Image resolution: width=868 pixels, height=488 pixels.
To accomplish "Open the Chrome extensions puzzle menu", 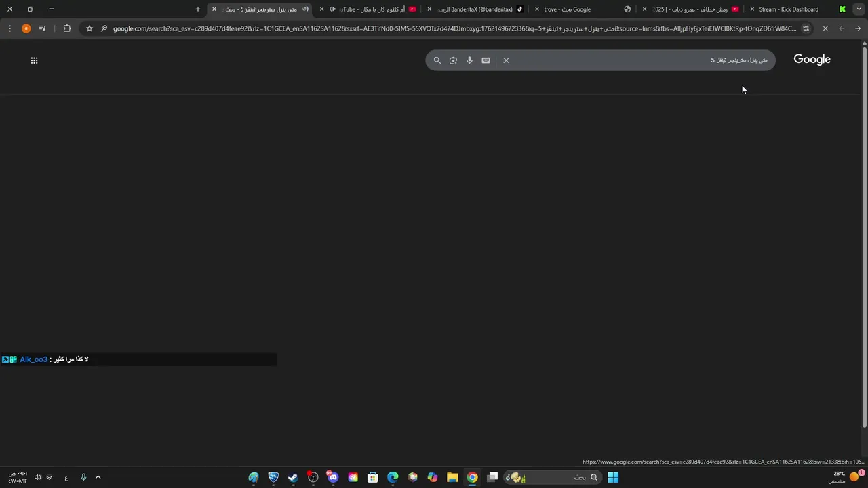I will point(66,28).
